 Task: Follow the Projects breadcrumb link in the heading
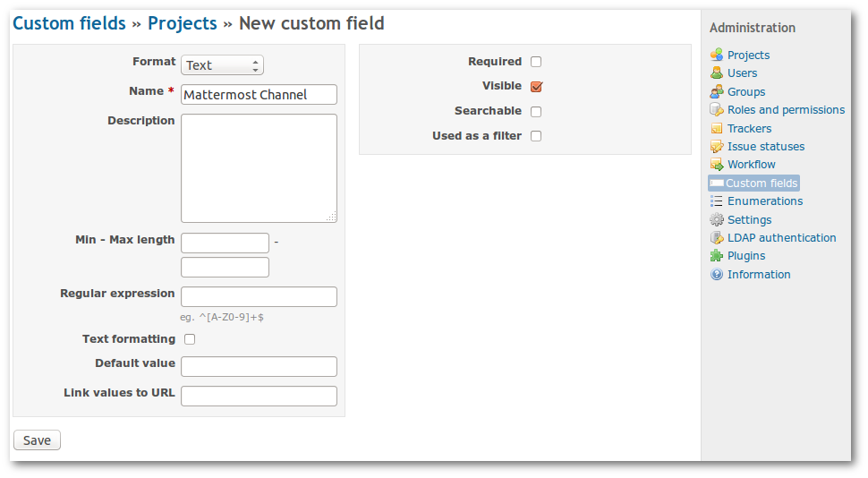click(x=183, y=23)
